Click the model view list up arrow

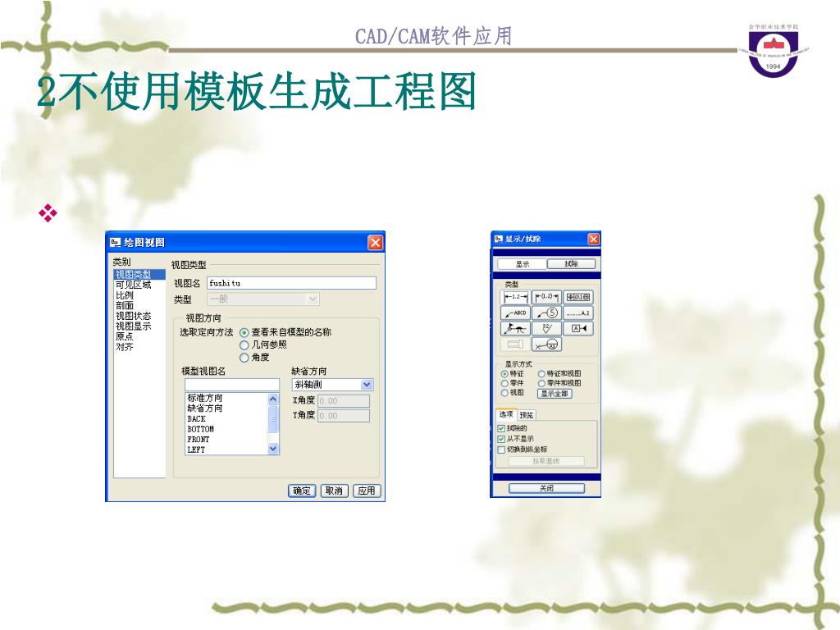273,399
